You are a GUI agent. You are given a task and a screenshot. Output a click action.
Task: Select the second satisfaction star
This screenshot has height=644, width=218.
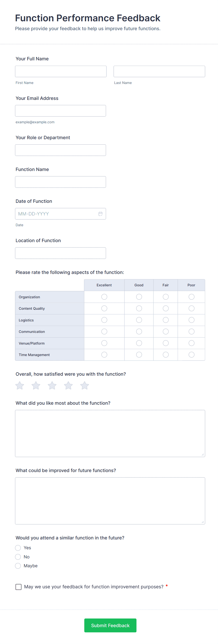coord(36,386)
